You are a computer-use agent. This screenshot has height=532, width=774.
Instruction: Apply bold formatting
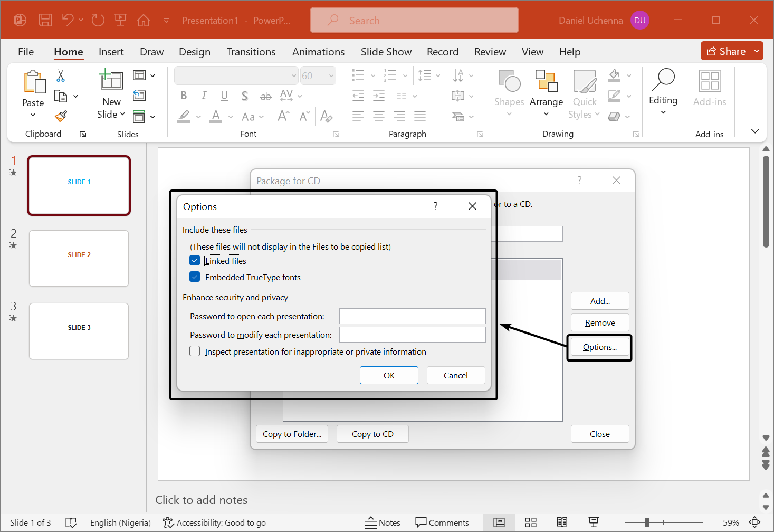pyautogui.click(x=183, y=96)
